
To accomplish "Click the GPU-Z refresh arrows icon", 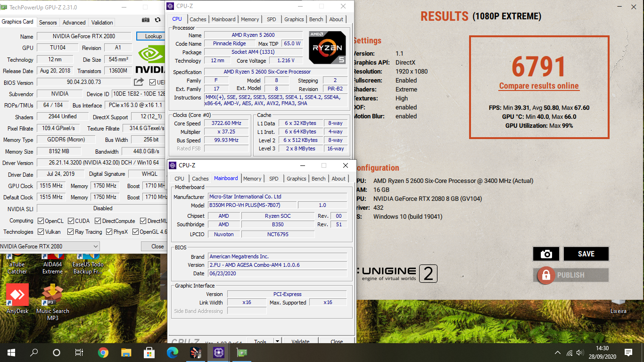I will (157, 20).
